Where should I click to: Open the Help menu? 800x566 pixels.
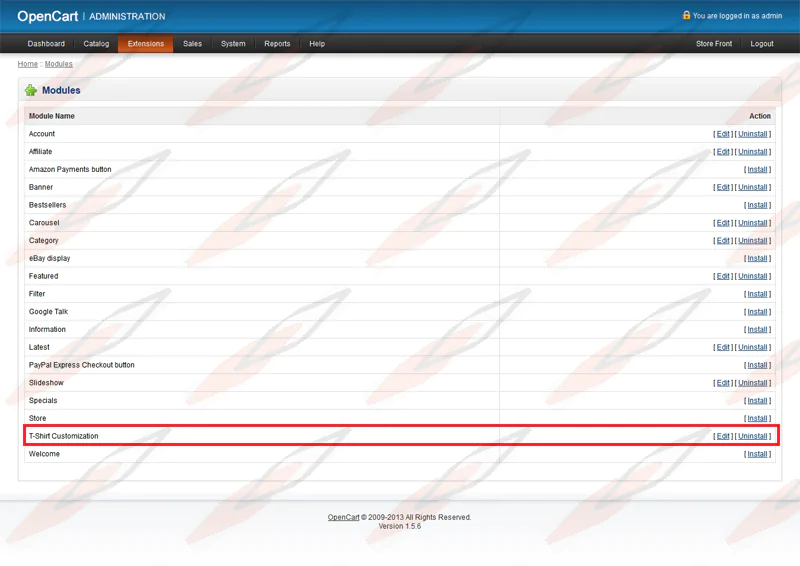coord(317,44)
